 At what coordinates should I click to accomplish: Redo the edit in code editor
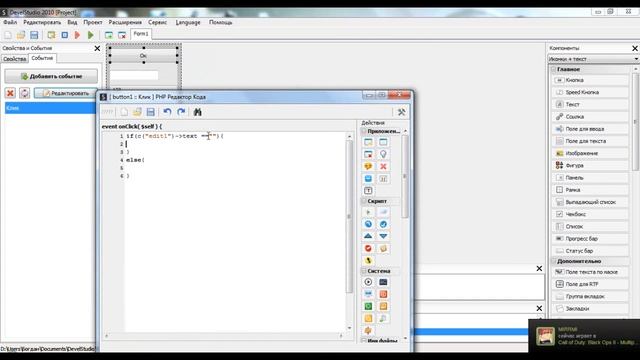(181, 112)
